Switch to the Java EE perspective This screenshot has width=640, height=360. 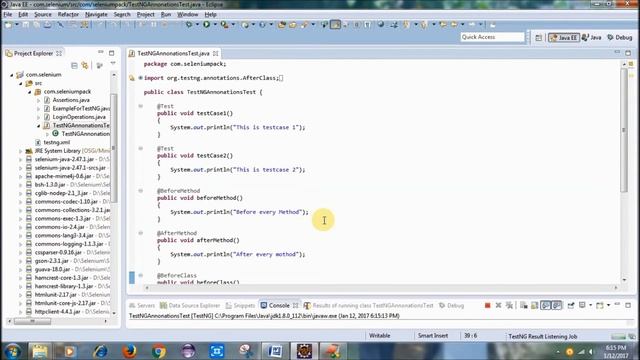pyautogui.click(x=564, y=38)
